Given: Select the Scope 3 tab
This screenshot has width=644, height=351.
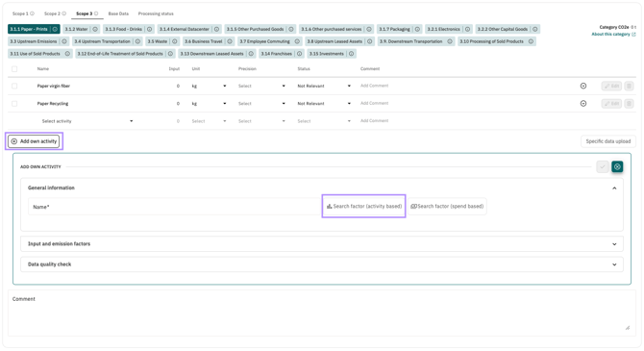Looking at the screenshot, I should pyautogui.click(x=87, y=13).
